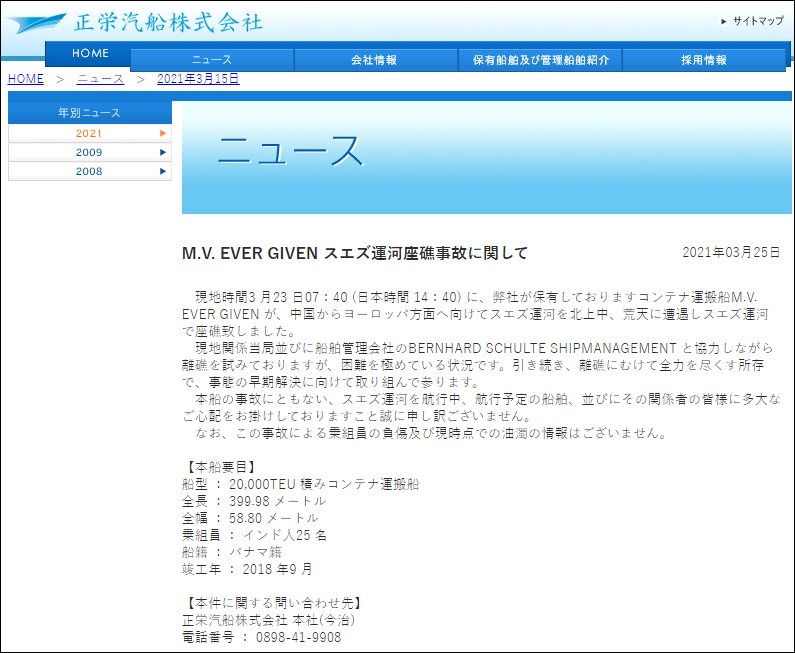Click the 竣工年 2018 年9 月 line

[247, 569]
